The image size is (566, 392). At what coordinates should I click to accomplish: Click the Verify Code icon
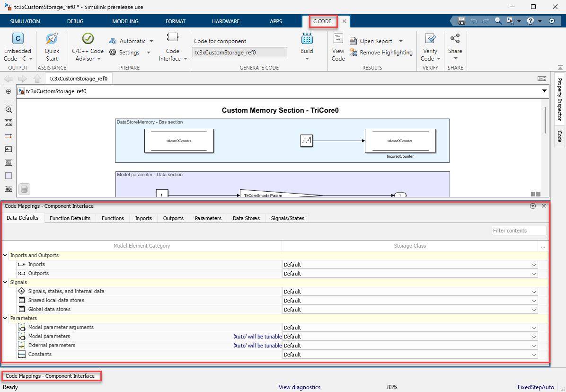point(430,39)
